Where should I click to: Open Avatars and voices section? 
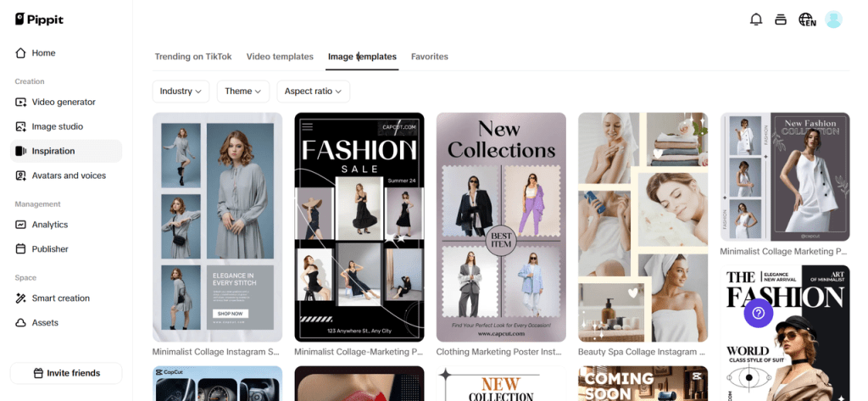(69, 175)
